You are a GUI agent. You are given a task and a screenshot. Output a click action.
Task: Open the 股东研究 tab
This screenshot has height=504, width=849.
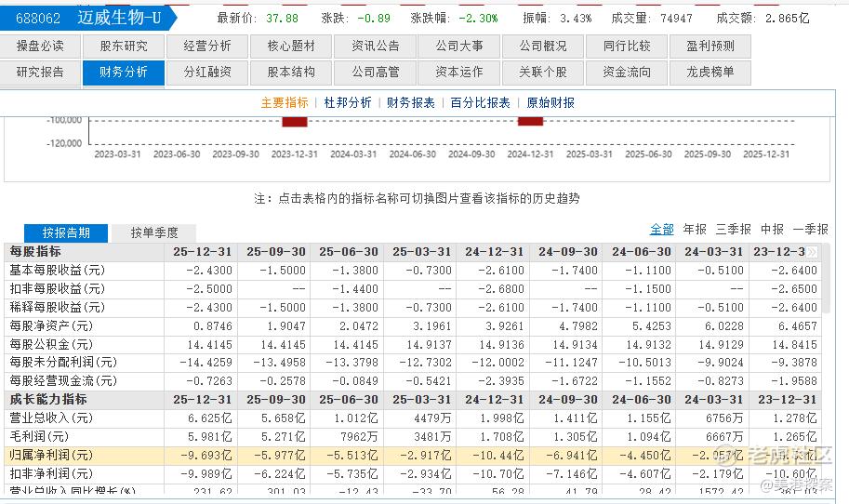click(x=124, y=46)
